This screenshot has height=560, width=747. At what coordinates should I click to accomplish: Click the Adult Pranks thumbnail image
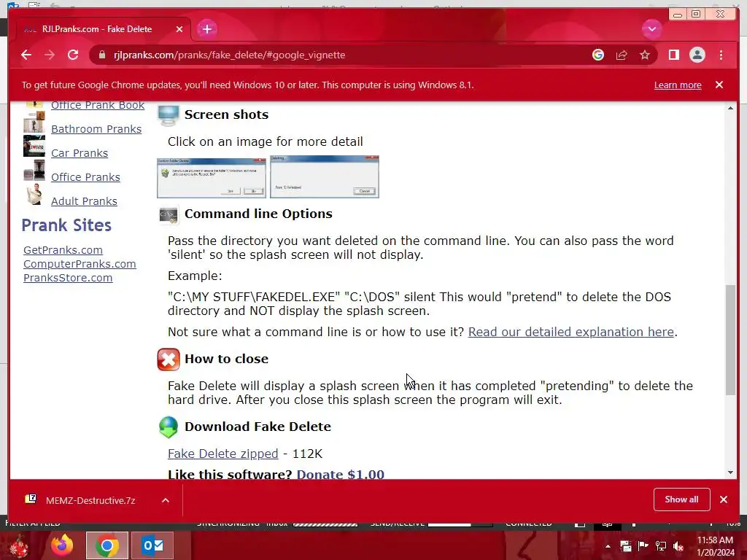34,194
